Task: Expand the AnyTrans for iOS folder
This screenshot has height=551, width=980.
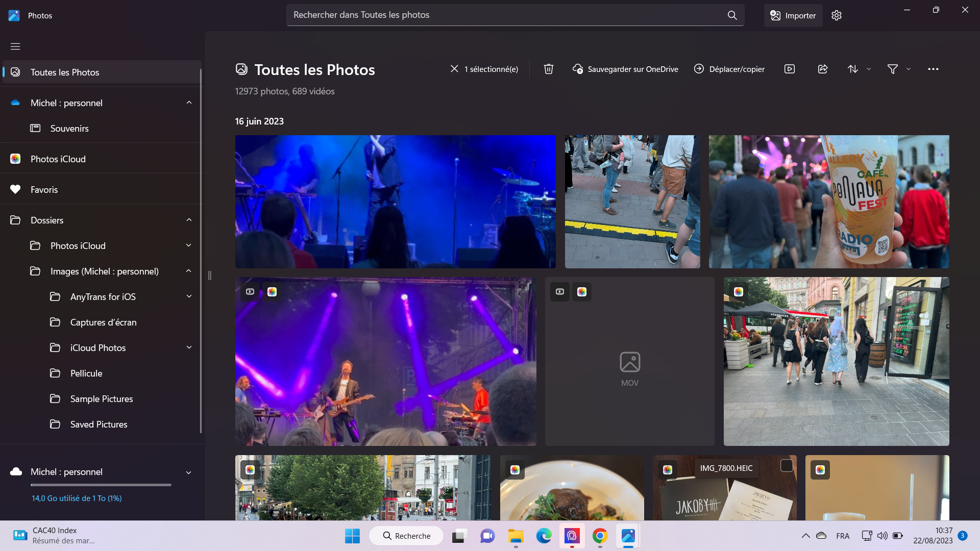Action: tap(189, 296)
